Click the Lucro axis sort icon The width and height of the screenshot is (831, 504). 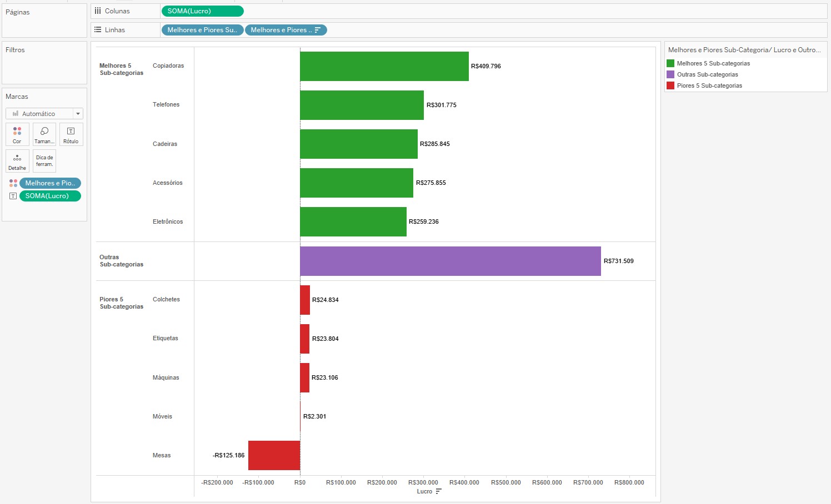438,492
